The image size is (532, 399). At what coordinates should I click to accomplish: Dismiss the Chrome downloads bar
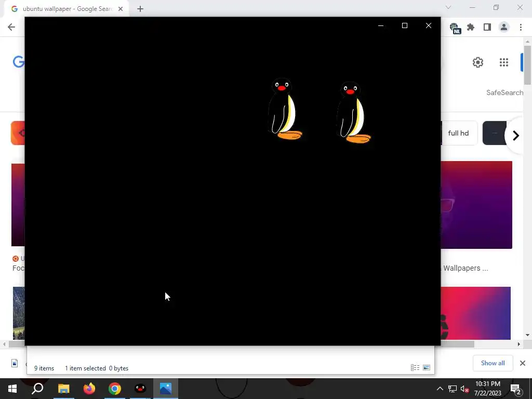pyautogui.click(x=523, y=363)
